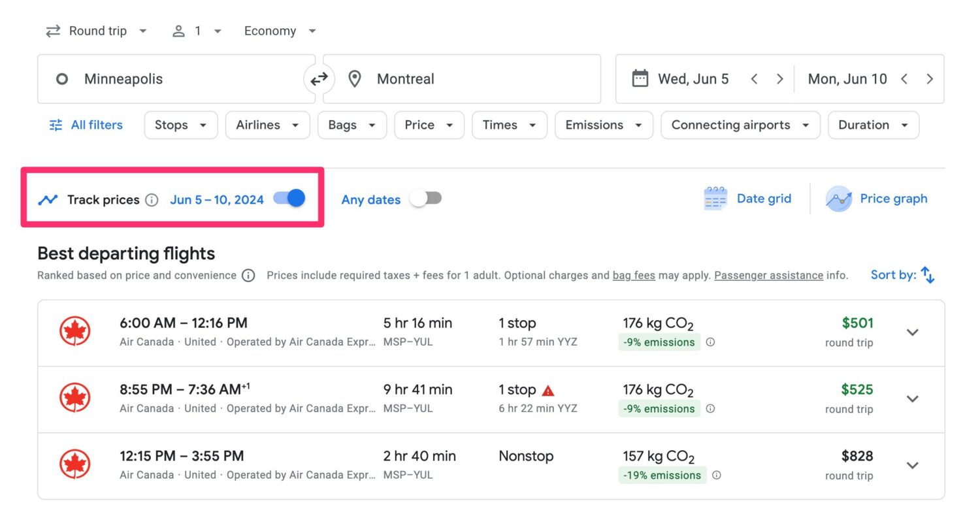
Task: Toggle the Any dates switch
Action: click(x=426, y=200)
